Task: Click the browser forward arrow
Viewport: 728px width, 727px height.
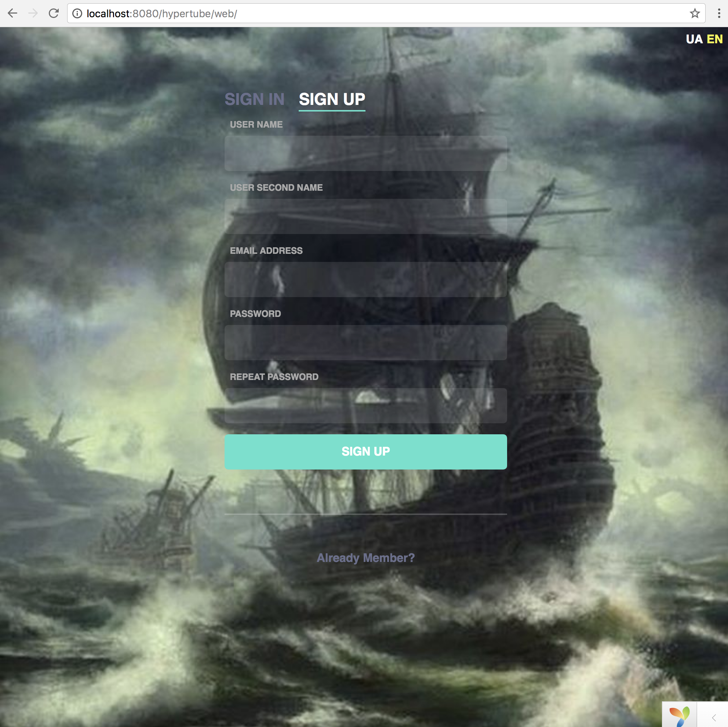Action: [x=33, y=14]
